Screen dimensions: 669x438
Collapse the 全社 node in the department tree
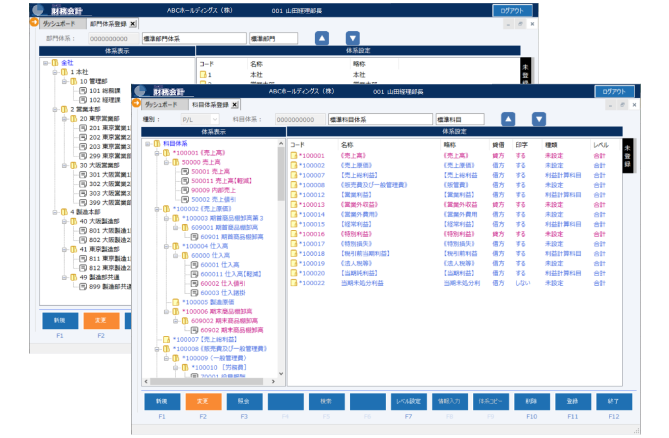47,62
